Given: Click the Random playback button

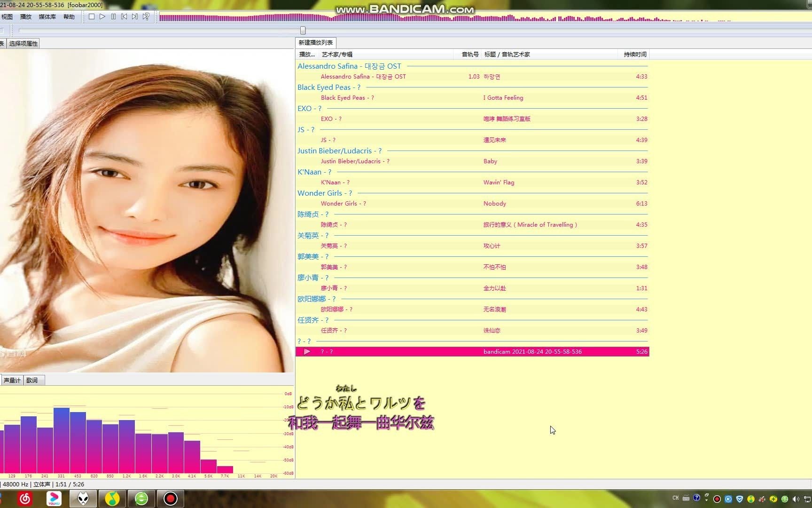Looking at the screenshot, I should 146,16.
